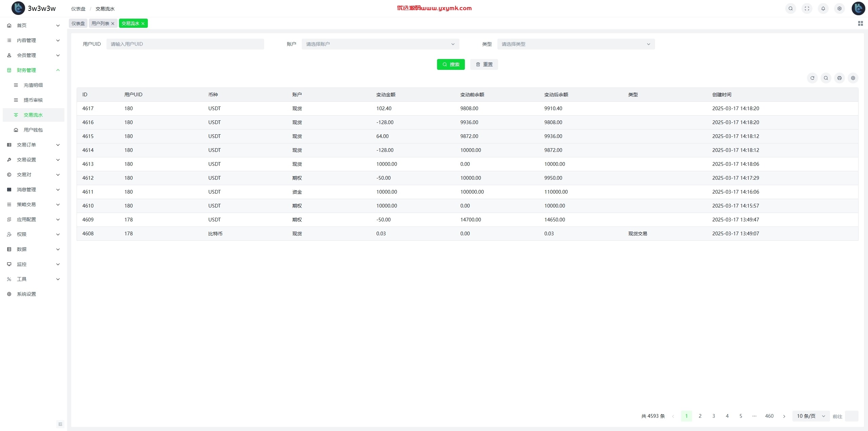Open 系统设置 sidebar item
Viewport: 868px width, 431px height.
(33, 294)
